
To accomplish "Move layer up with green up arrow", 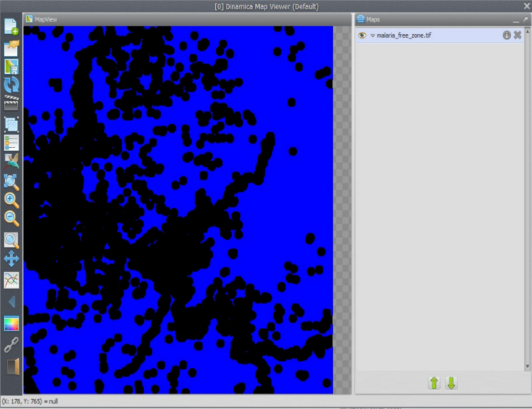I will click(x=434, y=383).
